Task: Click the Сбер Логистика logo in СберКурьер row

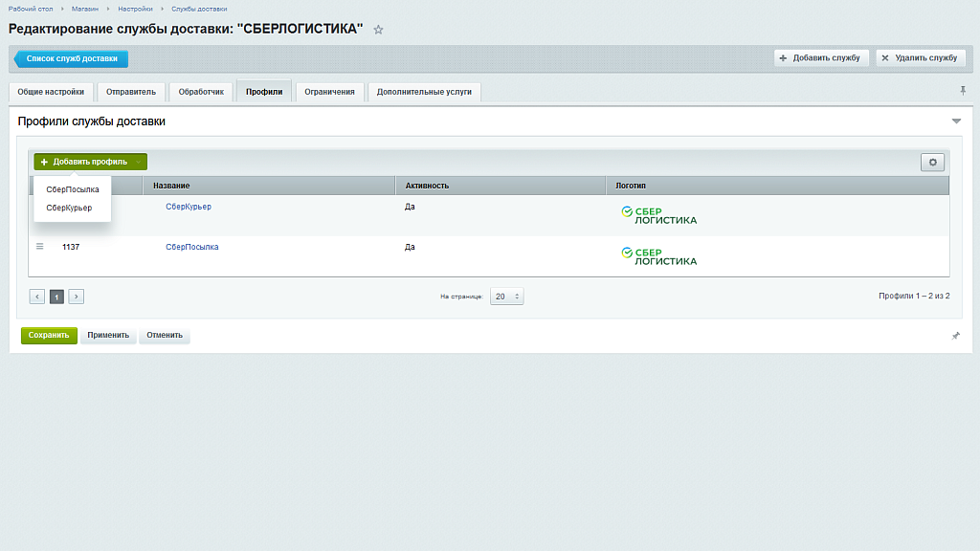Action: click(x=658, y=215)
